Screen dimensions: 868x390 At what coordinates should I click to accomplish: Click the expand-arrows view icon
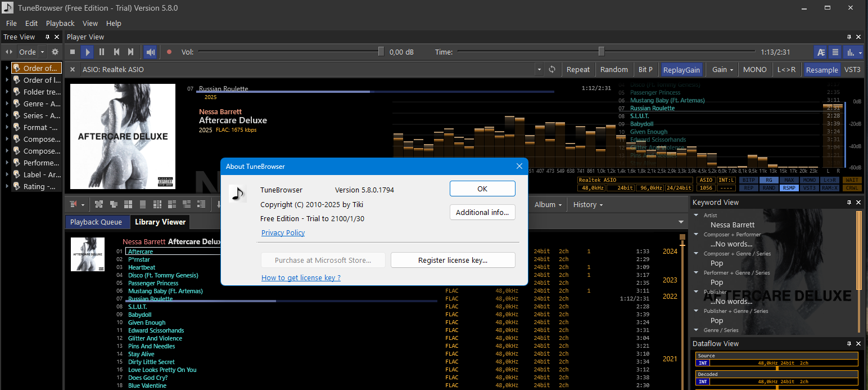(99, 204)
